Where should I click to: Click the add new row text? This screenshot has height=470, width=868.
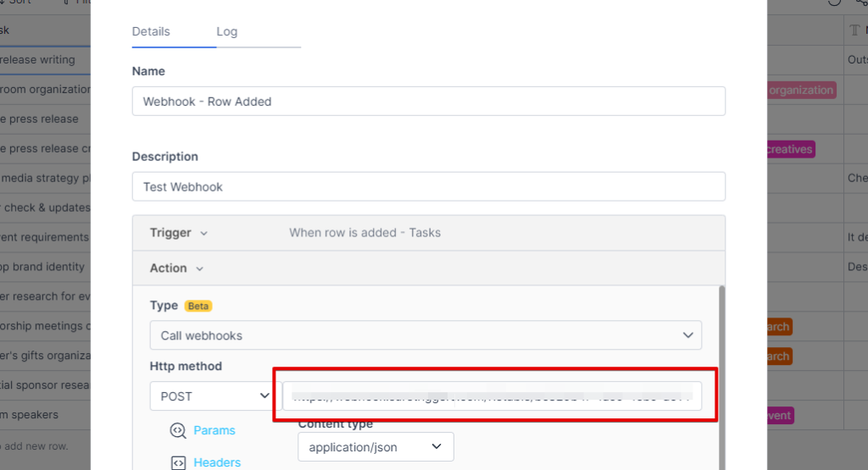(38, 445)
